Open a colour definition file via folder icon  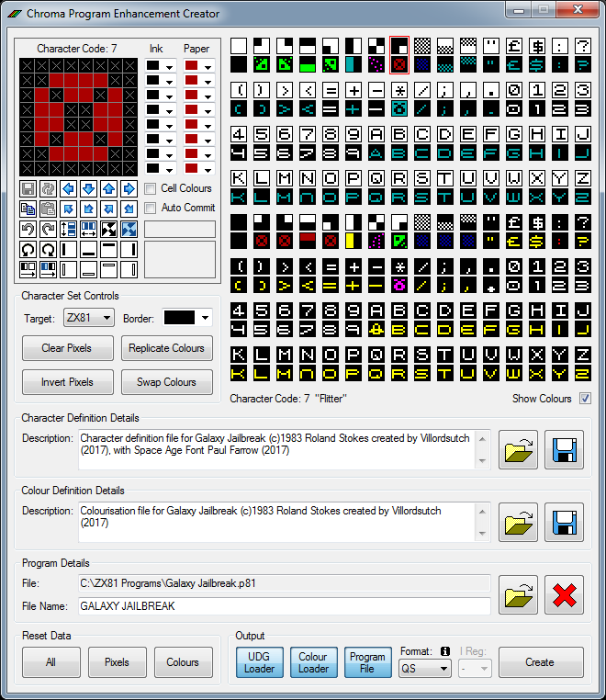coord(518,523)
